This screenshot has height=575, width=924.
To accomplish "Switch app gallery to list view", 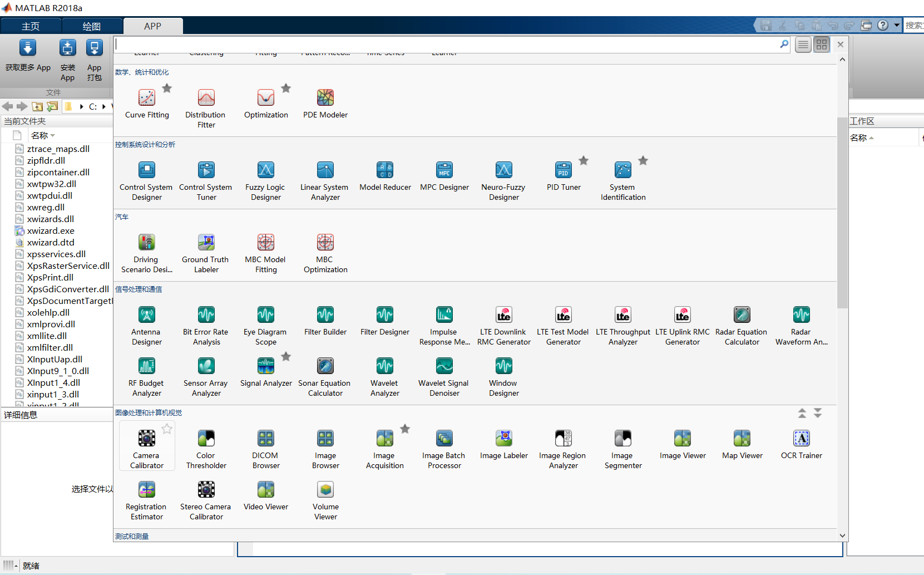I will (803, 45).
